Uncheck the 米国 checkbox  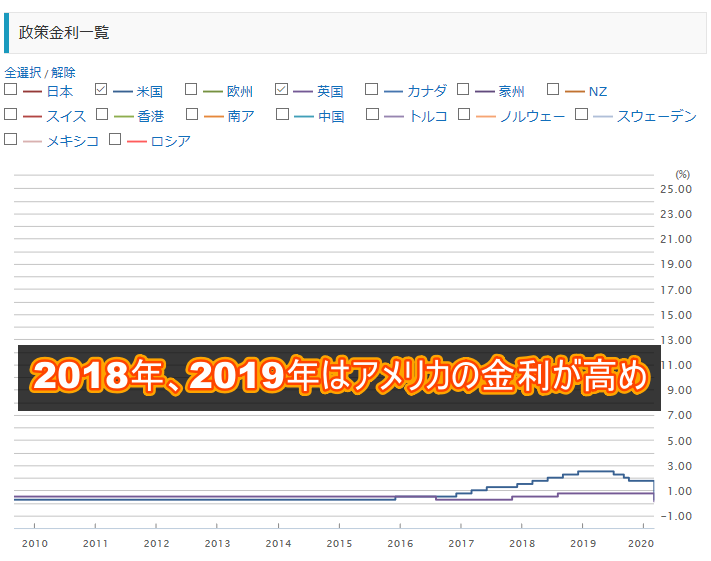[101, 89]
